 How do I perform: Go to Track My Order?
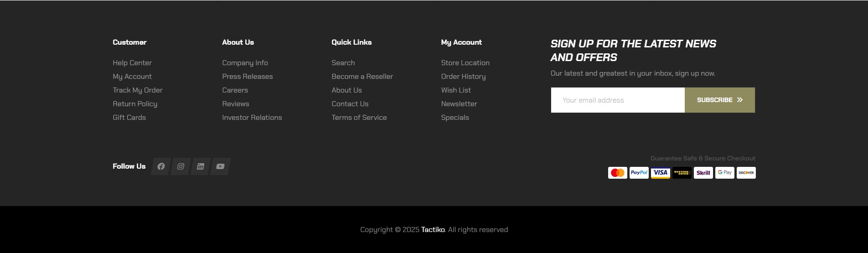click(x=138, y=90)
